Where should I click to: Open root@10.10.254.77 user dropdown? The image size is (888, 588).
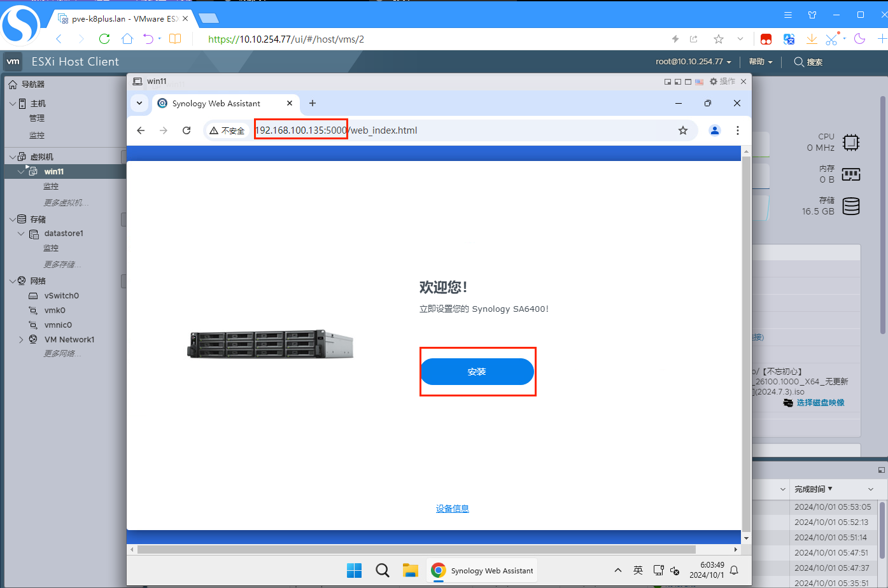(x=693, y=62)
